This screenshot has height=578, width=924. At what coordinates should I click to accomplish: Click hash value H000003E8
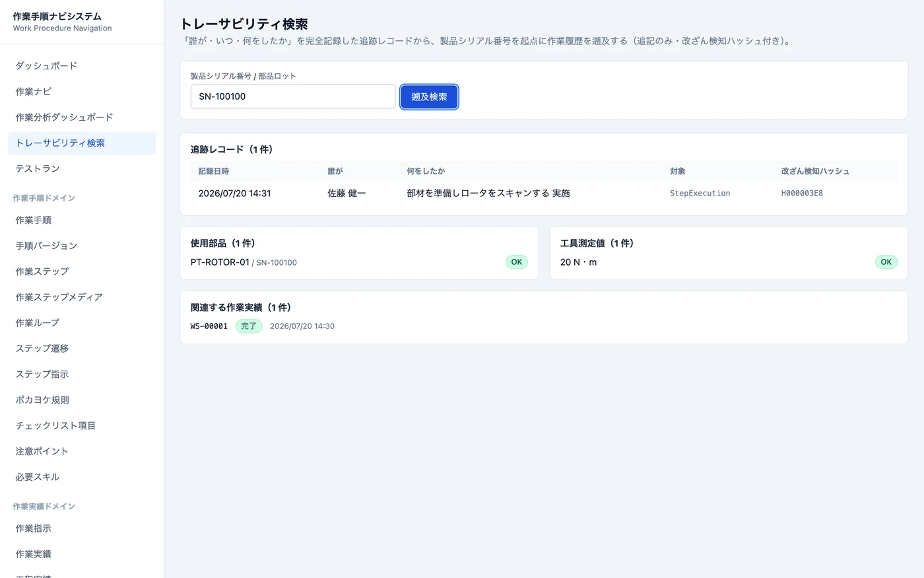(802, 194)
